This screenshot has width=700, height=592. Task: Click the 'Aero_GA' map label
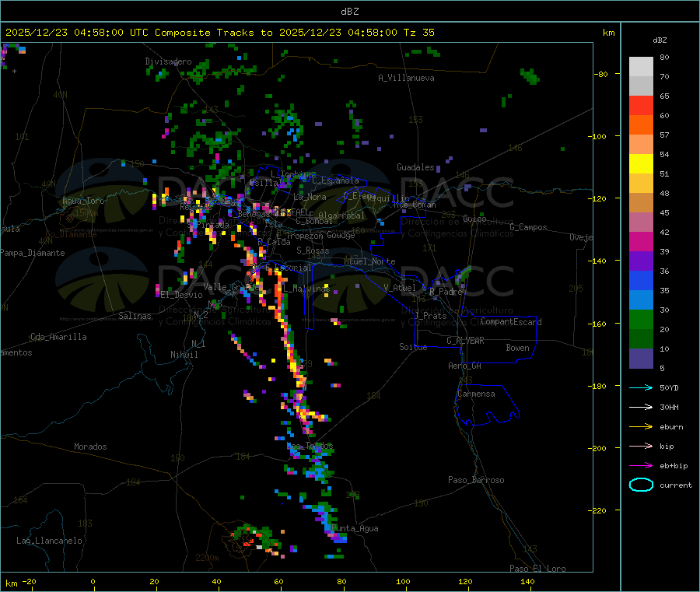[465, 366]
